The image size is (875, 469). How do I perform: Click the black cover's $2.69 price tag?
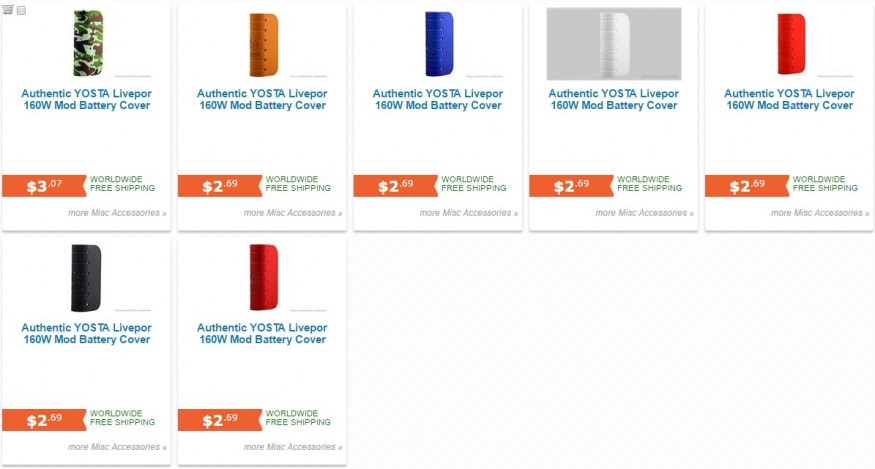tap(44, 420)
